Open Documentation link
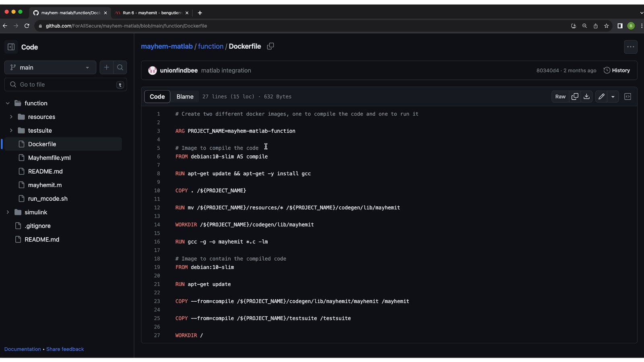This screenshot has width=644, height=362. (x=23, y=349)
